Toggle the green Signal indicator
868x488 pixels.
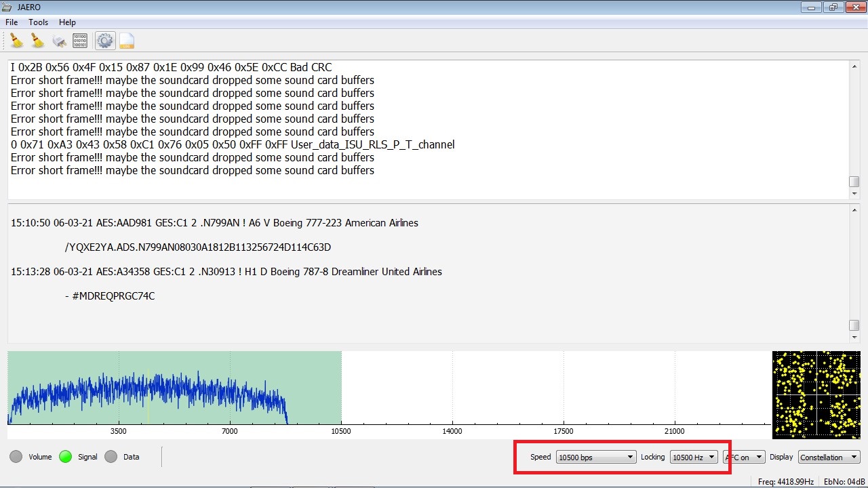[x=64, y=456]
